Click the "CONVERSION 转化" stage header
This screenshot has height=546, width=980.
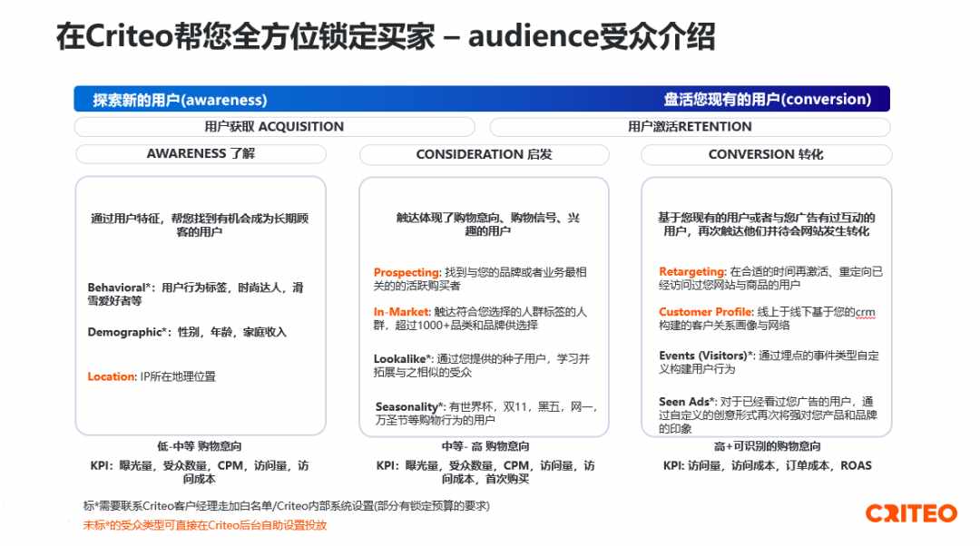click(766, 154)
